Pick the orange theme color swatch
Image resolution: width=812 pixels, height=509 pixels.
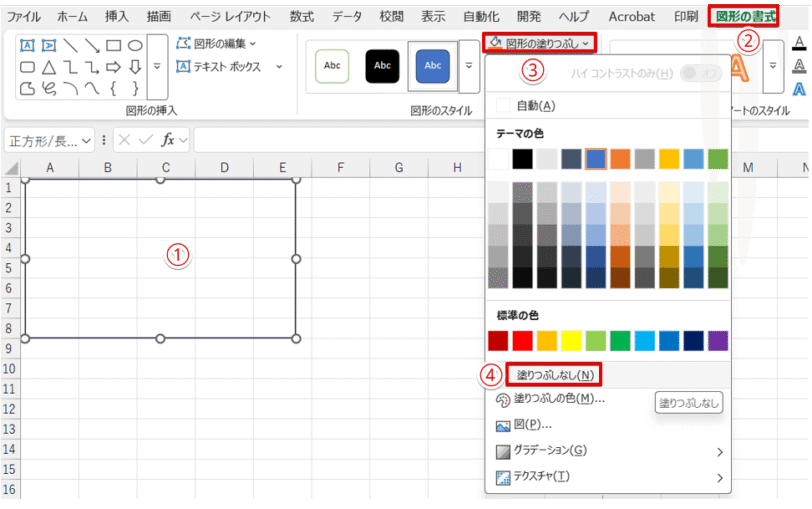620,159
